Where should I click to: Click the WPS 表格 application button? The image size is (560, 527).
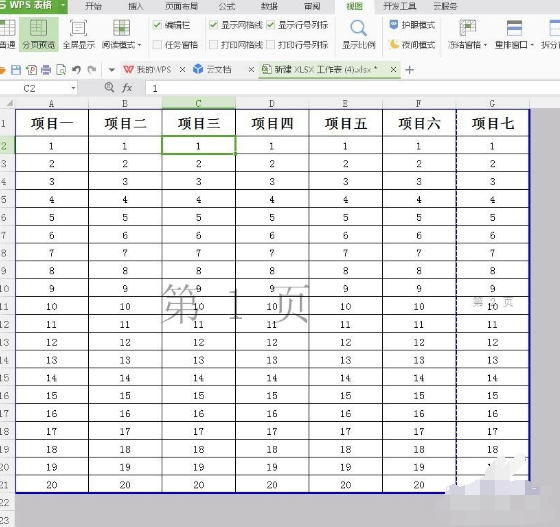[29, 6]
